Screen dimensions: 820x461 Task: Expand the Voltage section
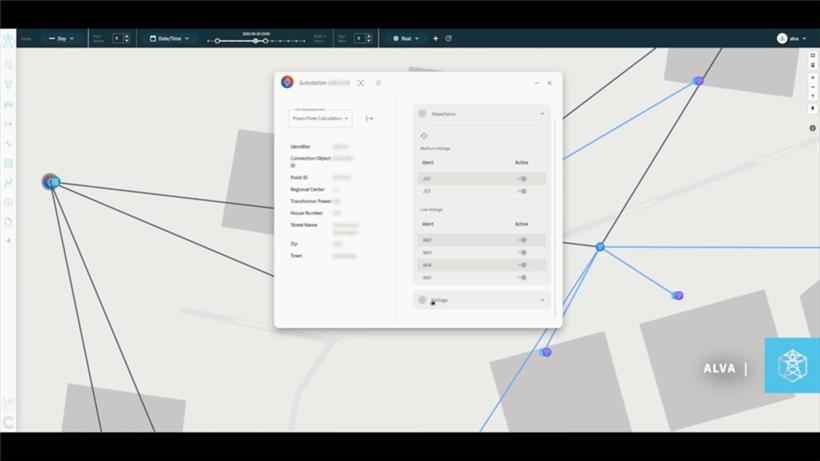(x=542, y=299)
